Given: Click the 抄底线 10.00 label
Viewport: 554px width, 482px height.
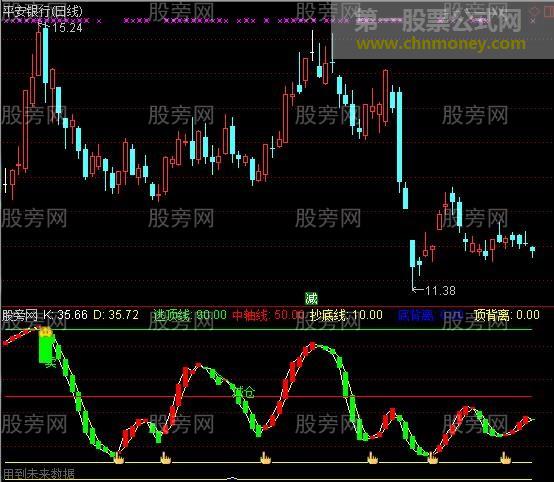Looking at the screenshot, I should 347,315.
